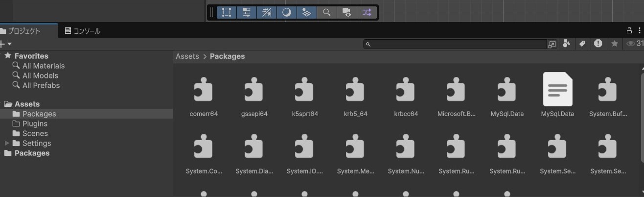The image size is (644, 197).
Task: Expand the Settings folder arrow
Action: click(7, 143)
